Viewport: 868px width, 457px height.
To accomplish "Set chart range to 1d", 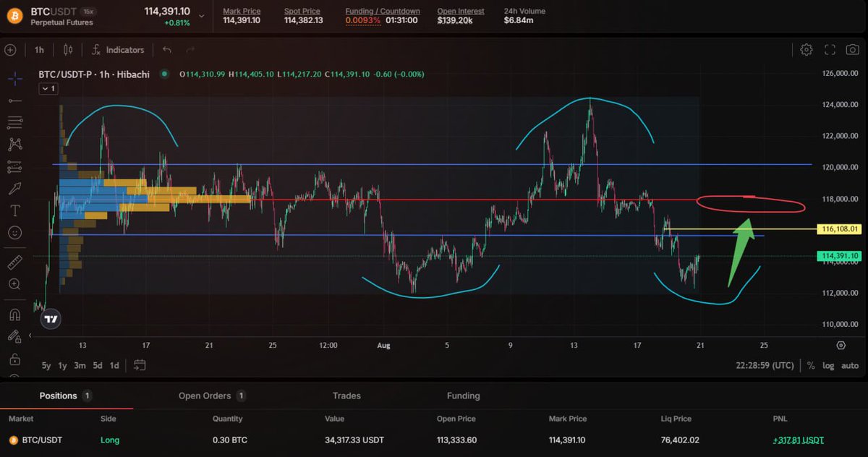I will (114, 366).
